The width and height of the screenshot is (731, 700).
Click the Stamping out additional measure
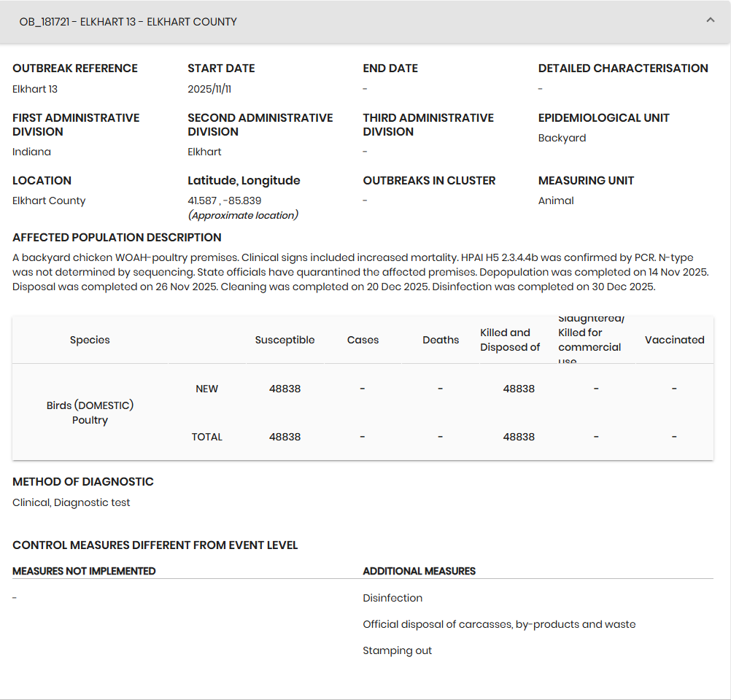pyautogui.click(x=398, y=650)
